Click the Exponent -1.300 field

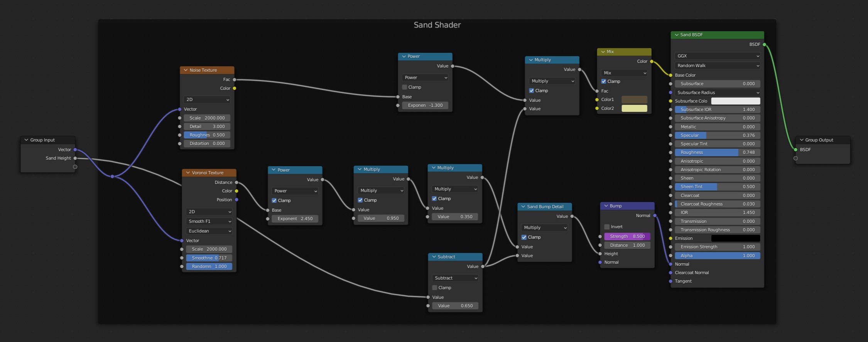tap(425, 105)
